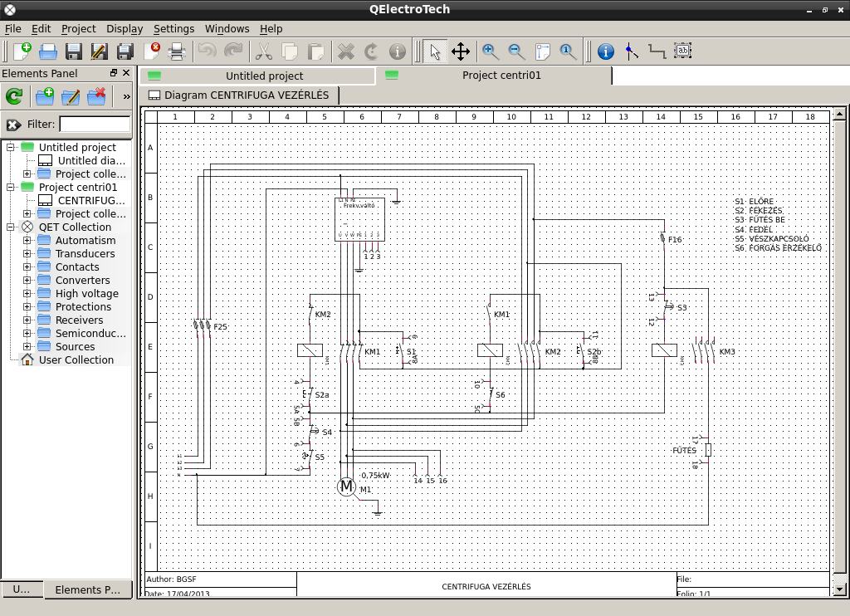Select the move/pan view tool
This screenshot has height=616, width=850.
(x=461, y=51)
